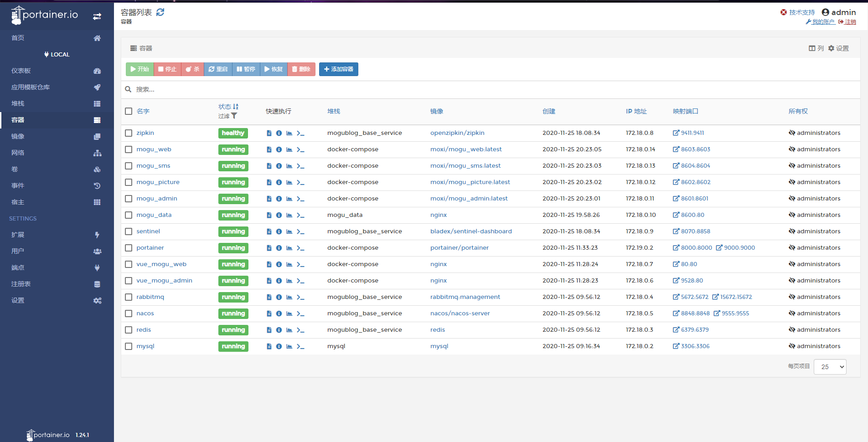
Task: Open logs icon for vue_mogu_web
Action: (x=269, y=264)
